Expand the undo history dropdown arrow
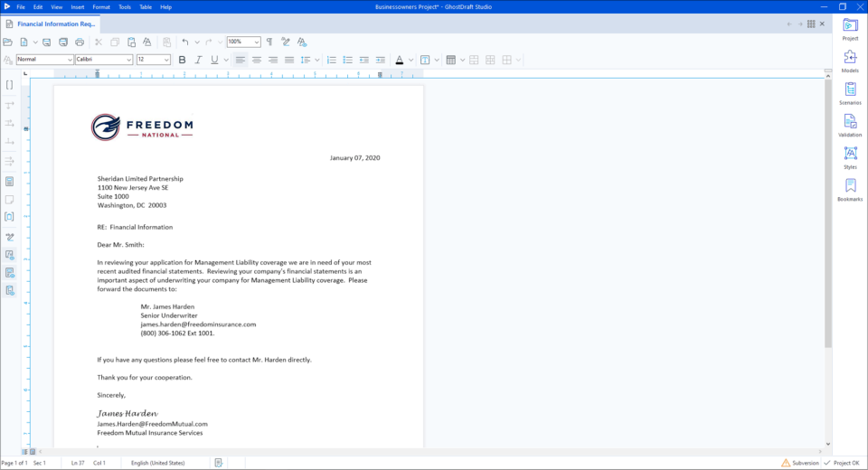The image size is (868, 470). click(x=197, y=42)
